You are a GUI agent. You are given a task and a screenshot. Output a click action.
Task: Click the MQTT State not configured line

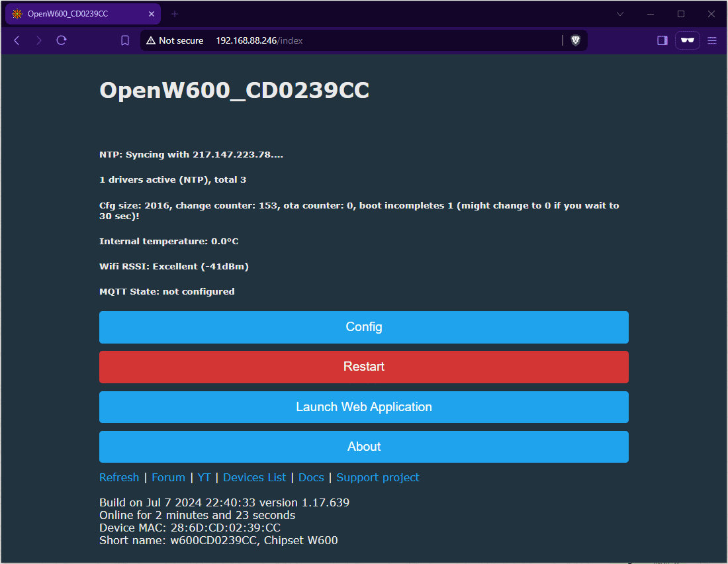(167, 291)
